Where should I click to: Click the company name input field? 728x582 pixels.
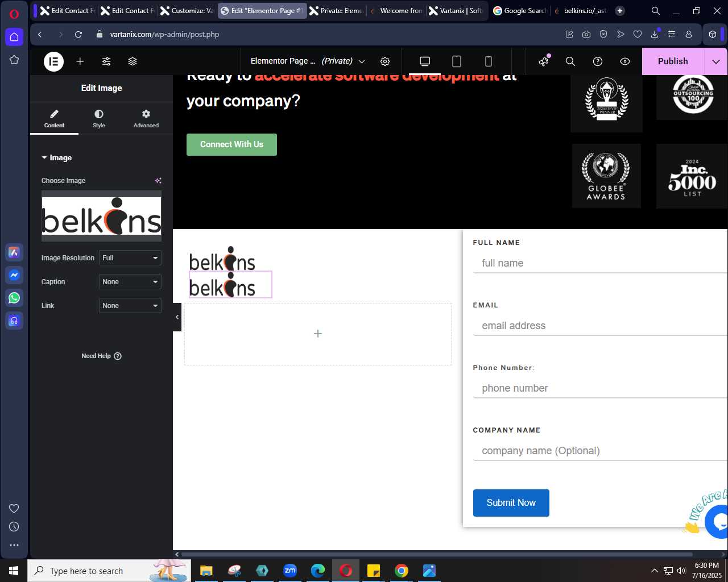600,451
